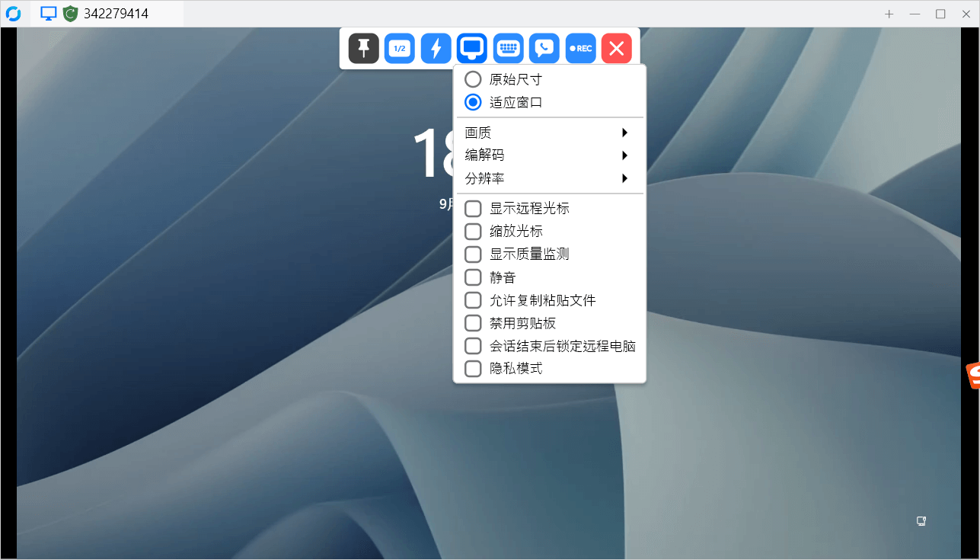Enable the 静音 mute checkbox
Viewport: 980px width, 560px height.
click(472, 277)
